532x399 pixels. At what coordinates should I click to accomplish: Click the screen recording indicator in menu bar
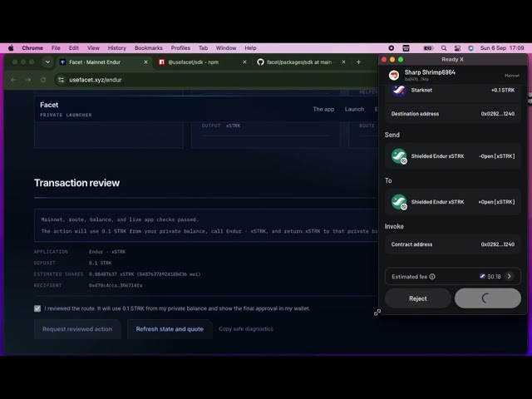[392, 48]
